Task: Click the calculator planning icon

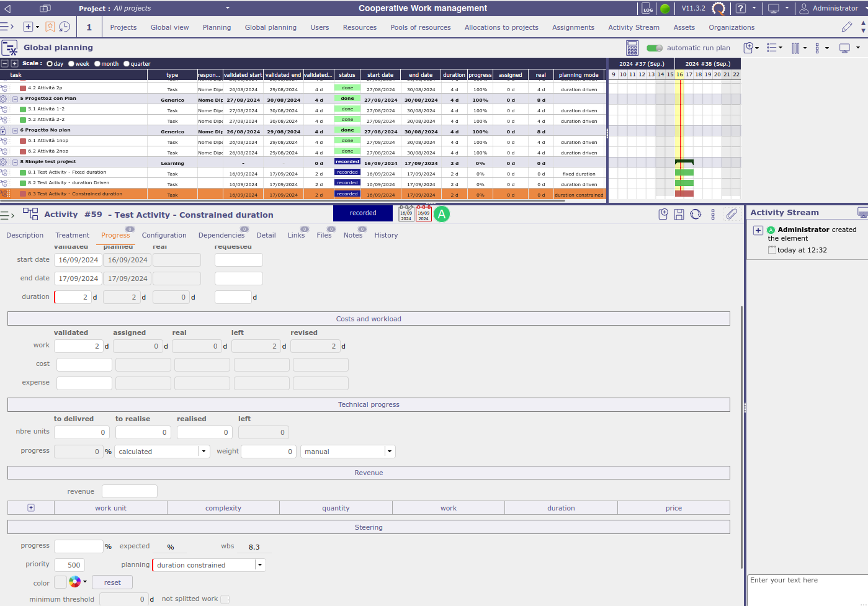Action: tap(632, 48)
